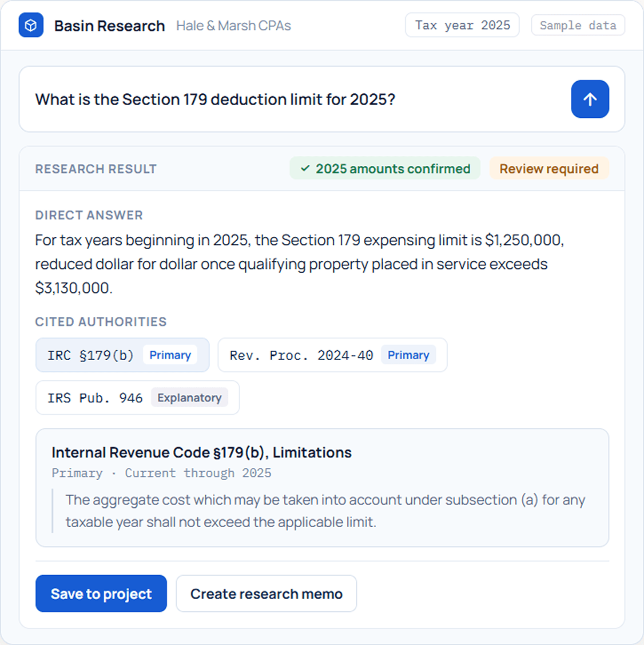The width and height of the screenshot is (644, 645).
Task: Select the Rev. Proc. 2024-40 authority chip
Action: click(x=332, y=355)
